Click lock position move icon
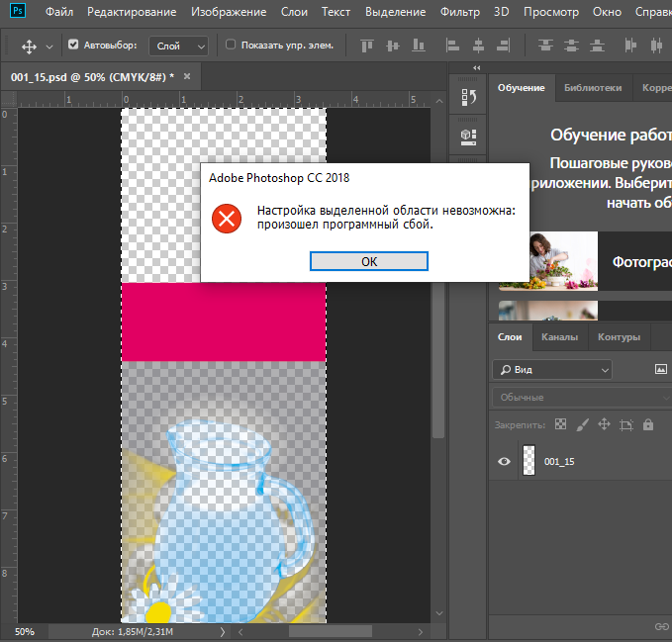The height and width of the screenshot is (642, 672). coord(604,424)
